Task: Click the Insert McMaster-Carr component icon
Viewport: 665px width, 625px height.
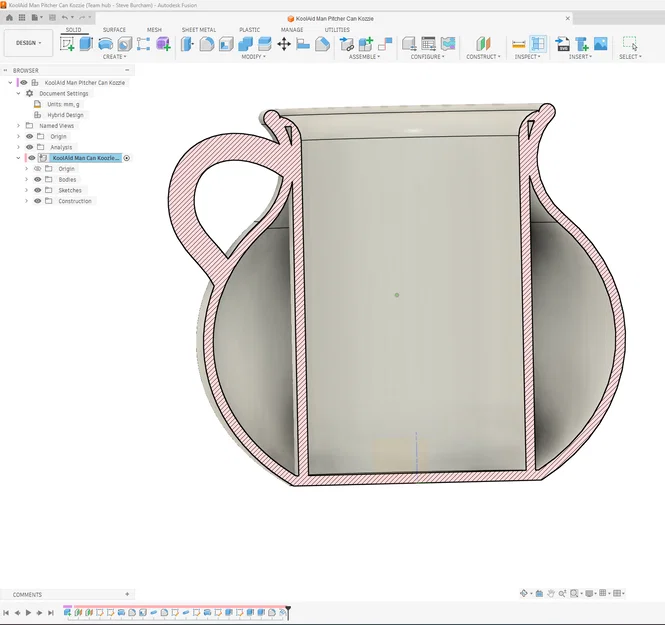Action: pos(582,44)
